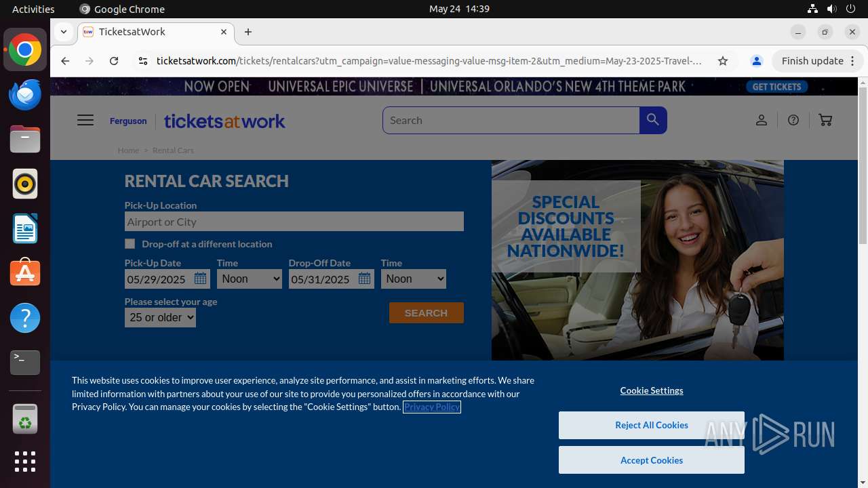The width and height of the screenshot is (868, 488).
Task: Launch Google Chrome from dock
Action: pyautogui.click(x=25, y=50)
